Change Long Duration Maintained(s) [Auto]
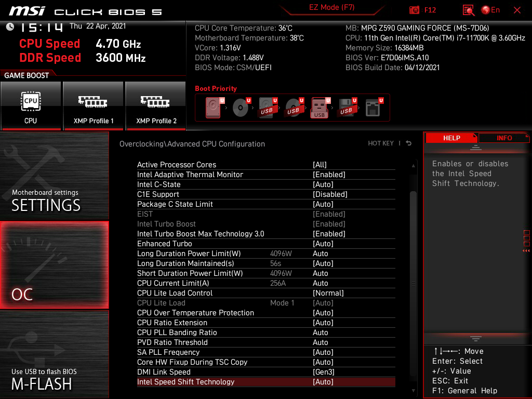The width and height of the screenshot is (532, 399). click(266, 263)
